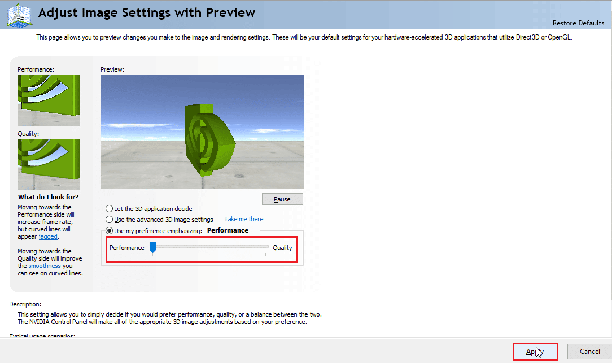Click the Cancel button
This screenshot has height=364, width=612.
coord(590,352)
